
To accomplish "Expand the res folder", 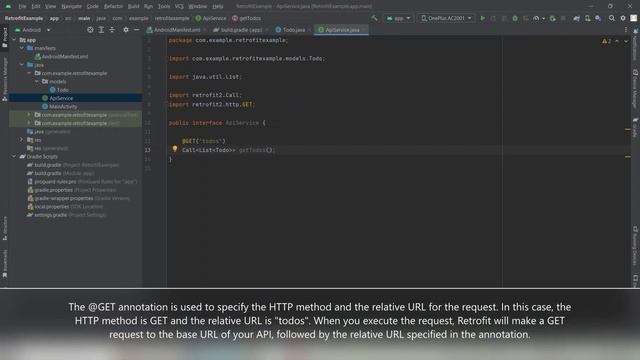I will (x=22, y=140).
